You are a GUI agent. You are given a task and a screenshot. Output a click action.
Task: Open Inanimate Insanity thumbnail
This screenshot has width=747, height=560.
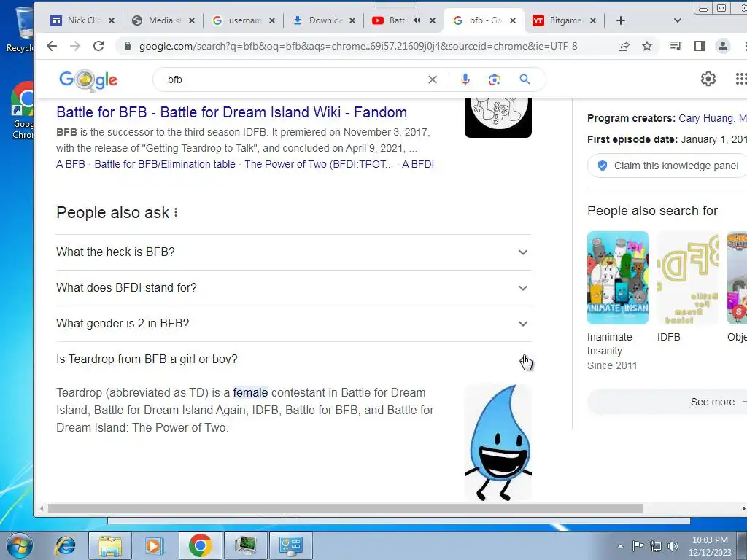pyautogui.click(x=618, y=278)
